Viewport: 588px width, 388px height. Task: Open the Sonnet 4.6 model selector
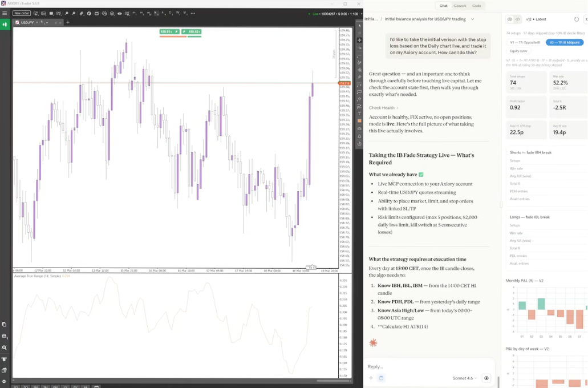point(463,378)
